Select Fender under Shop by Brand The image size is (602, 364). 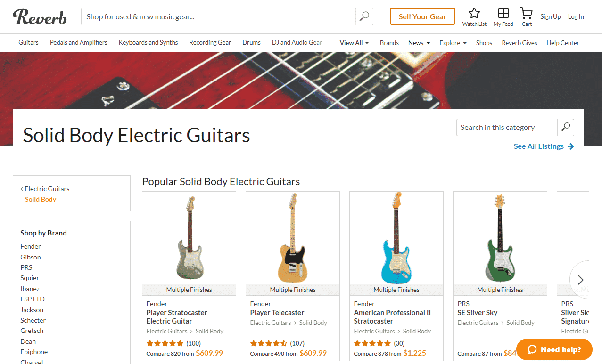tap(30, 246)
